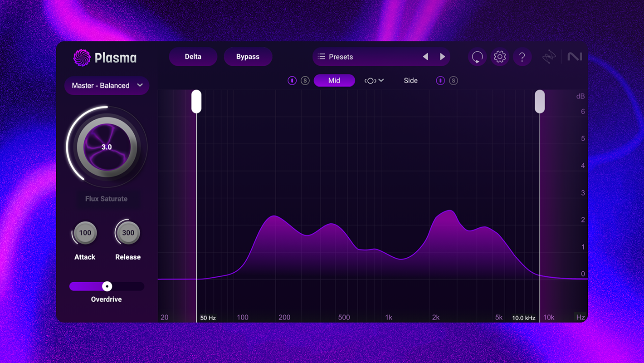The height and width of the screenshot is (363, 644).
Task: Open the Presets menu
Action: tap(381, 57)
